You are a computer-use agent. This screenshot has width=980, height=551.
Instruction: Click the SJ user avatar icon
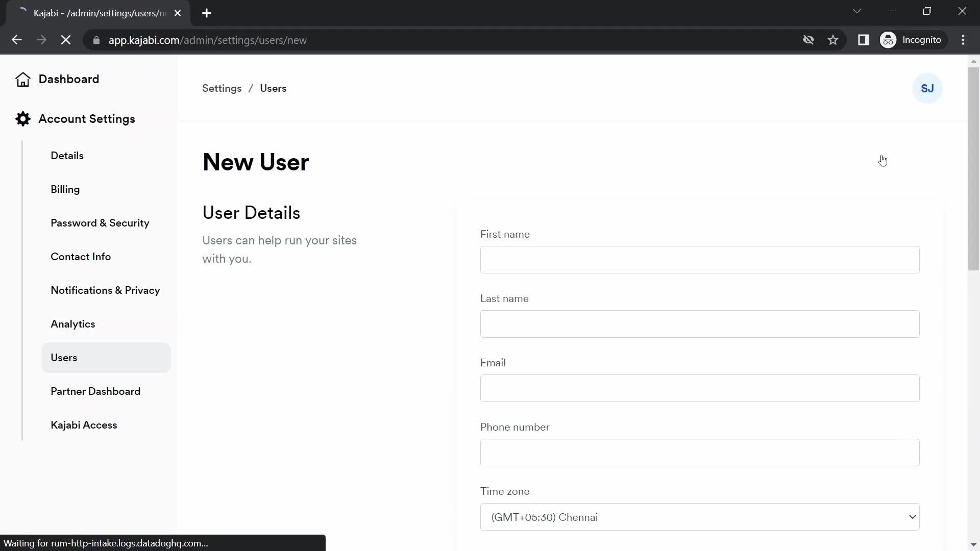927,88
